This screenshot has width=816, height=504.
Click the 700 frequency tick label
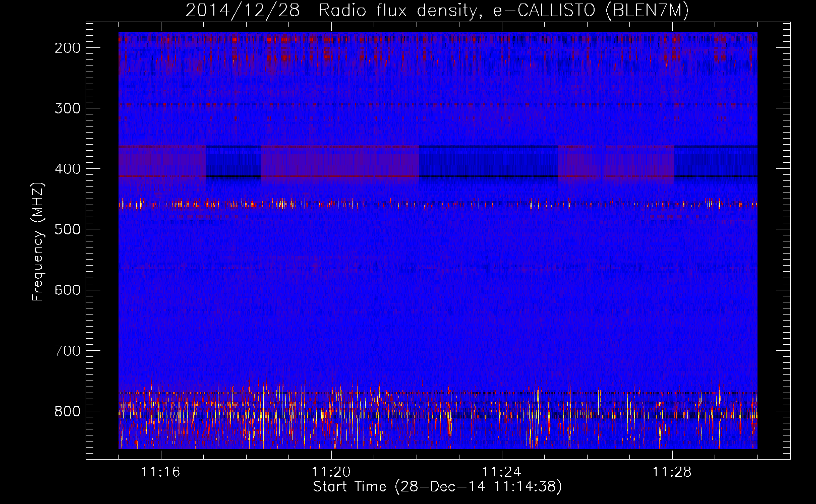click(x=68, y=350)
